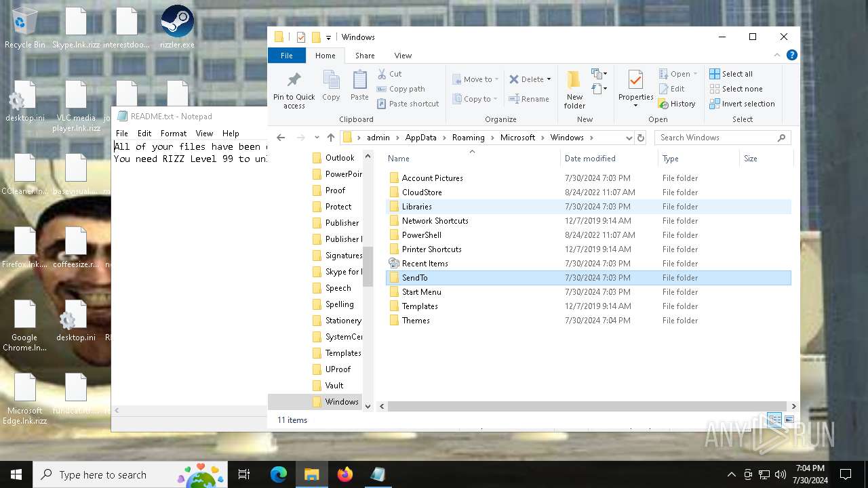The width and height of the screenshot is (868, 488).
Task: Select Speech in navigation pane
Action: pyautogui.click(x=338, y=288)
